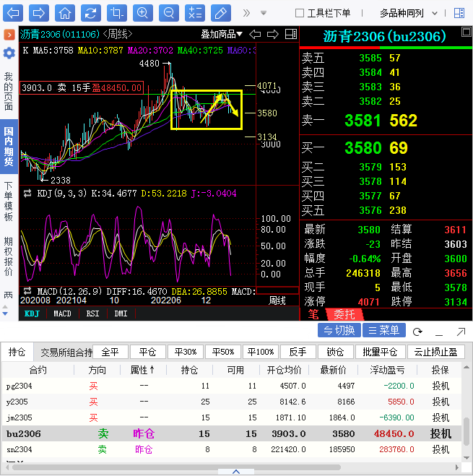The image size is (473, 476).
Task: Sort by 浮动盈亏 column header
Action: tap(387, 370)
